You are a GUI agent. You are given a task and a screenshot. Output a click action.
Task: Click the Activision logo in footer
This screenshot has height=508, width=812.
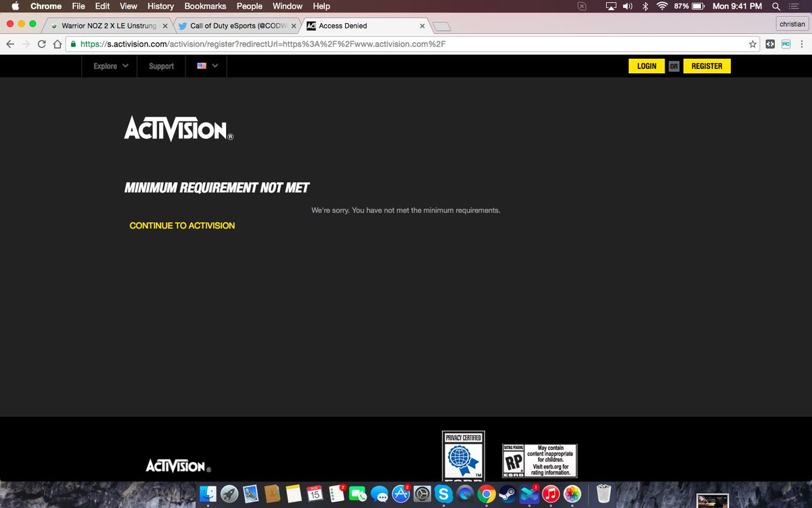click(x=179, y=465)
